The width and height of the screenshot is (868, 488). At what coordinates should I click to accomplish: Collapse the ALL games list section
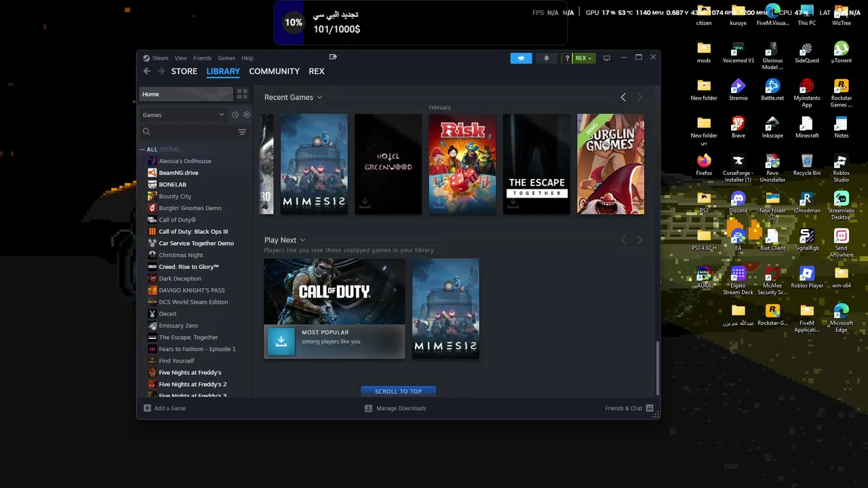(x=142, y=149)
